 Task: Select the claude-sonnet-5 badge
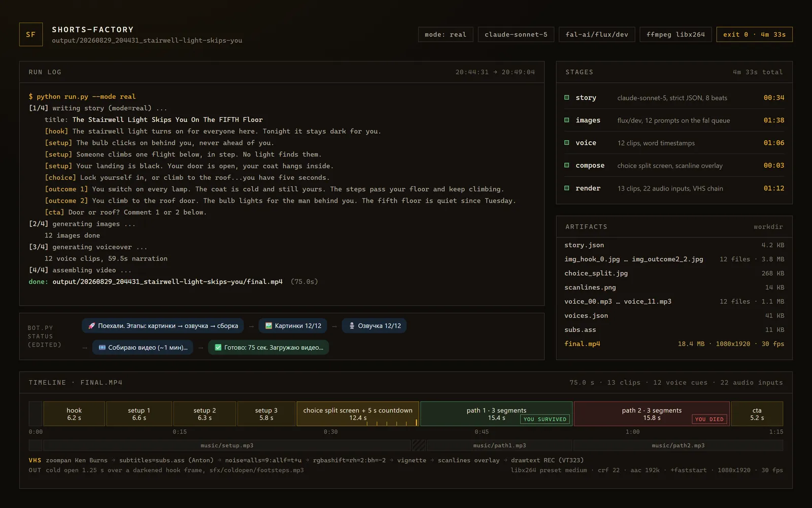click(516, 35)
